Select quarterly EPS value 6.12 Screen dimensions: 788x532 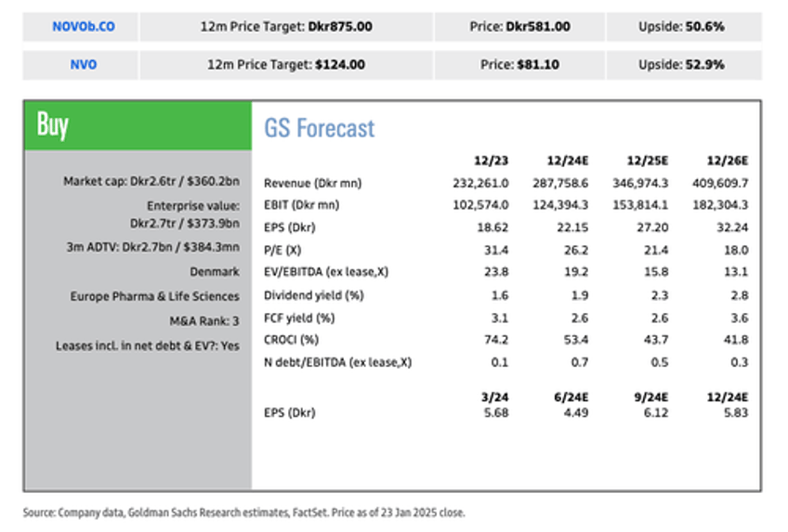point(656,413)
